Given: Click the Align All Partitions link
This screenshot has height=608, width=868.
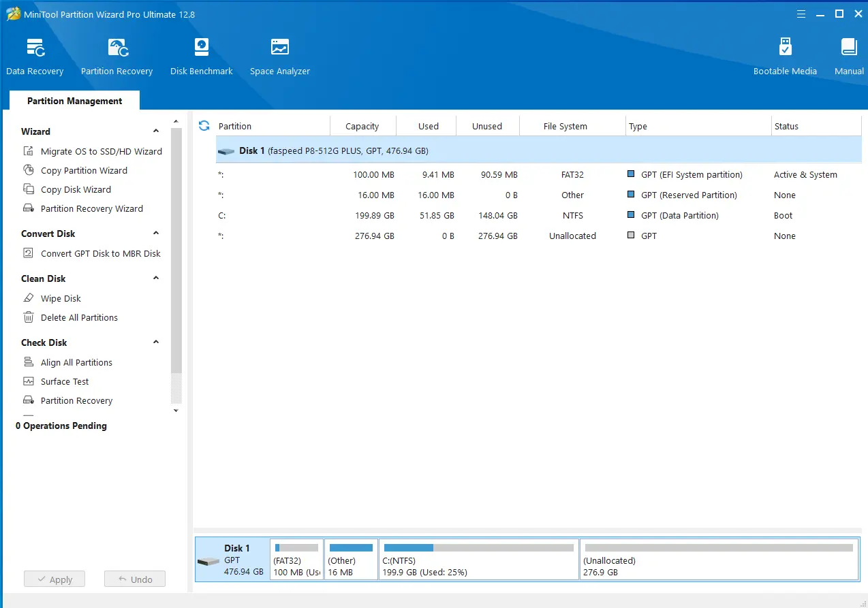Looking at the screenshot, I should [76, 362].
